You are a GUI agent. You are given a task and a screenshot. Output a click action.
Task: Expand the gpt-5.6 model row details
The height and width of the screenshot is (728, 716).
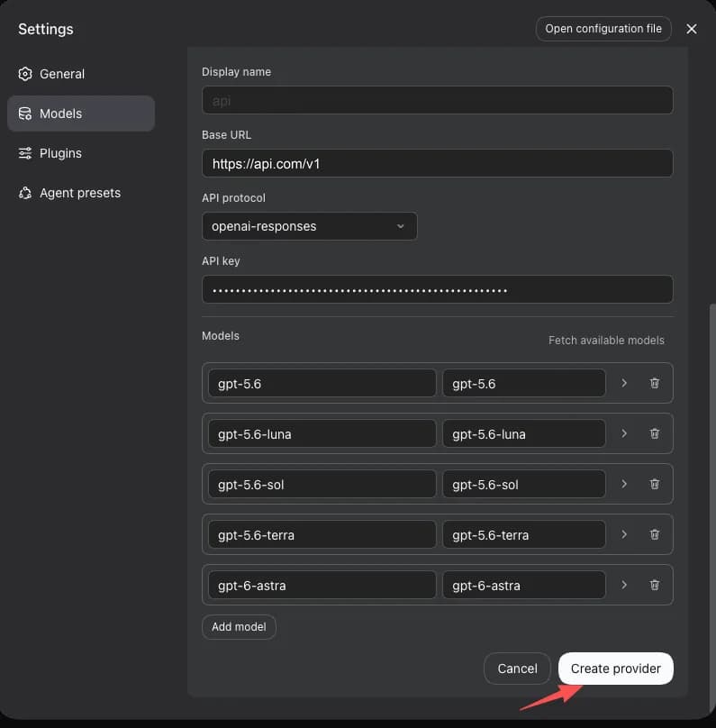(624, 383)
